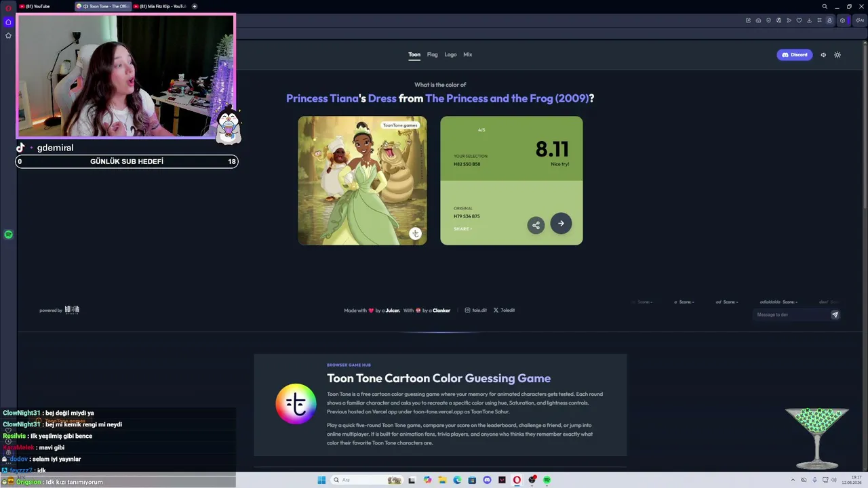Open the browser downloads icon
The image size is (868, 488).
click(x=810, y=20)
